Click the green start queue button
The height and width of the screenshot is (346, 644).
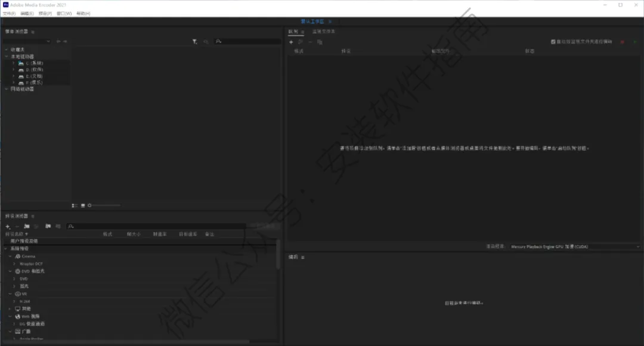635,42
